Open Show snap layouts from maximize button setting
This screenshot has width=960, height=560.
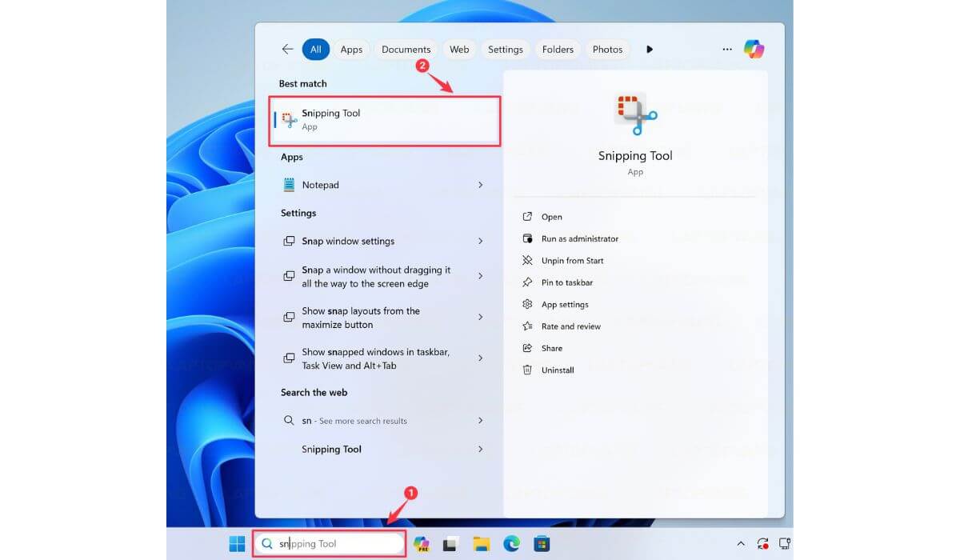386,318
